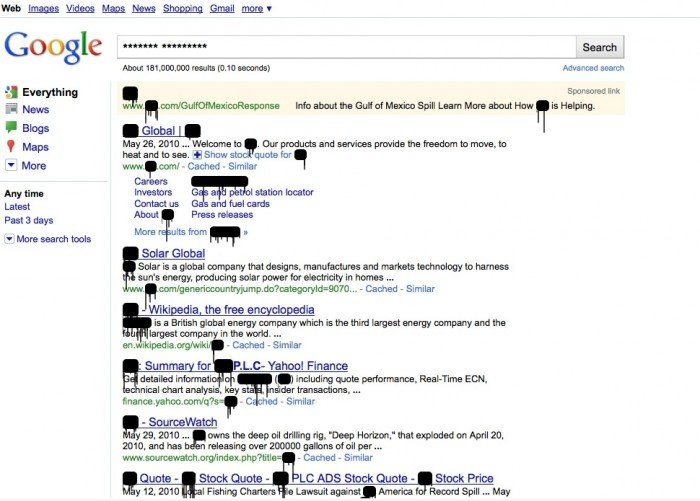
Task: Open Cached link of Wikipedia result
Action: 248,345
